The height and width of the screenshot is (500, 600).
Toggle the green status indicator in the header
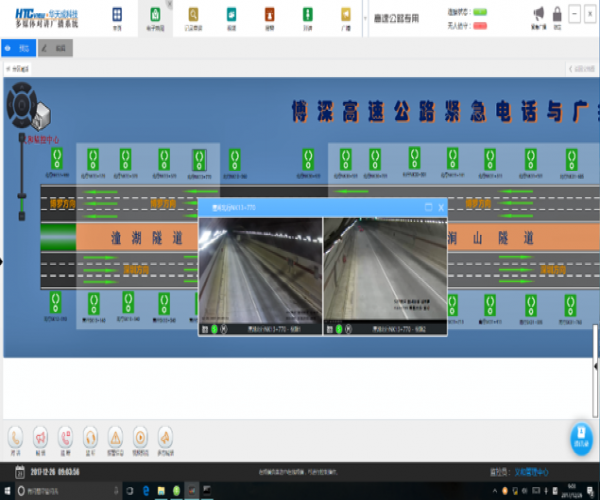[x=479, y=10]
